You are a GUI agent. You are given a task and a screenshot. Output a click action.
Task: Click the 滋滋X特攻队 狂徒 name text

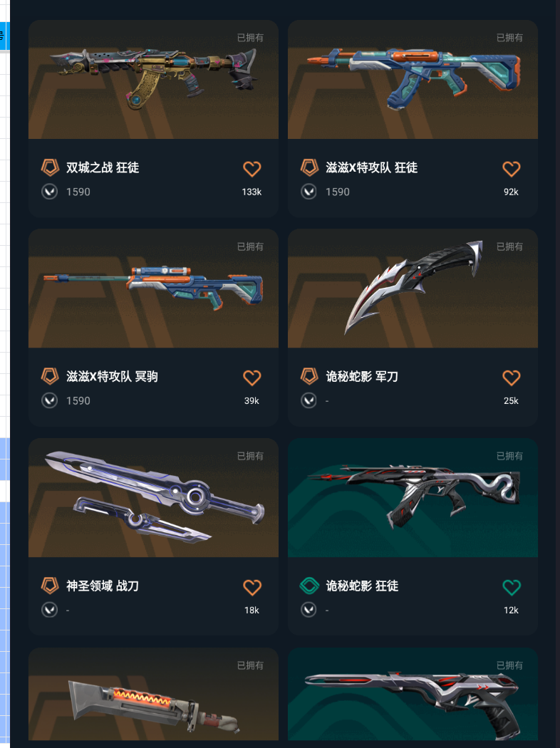372,167
